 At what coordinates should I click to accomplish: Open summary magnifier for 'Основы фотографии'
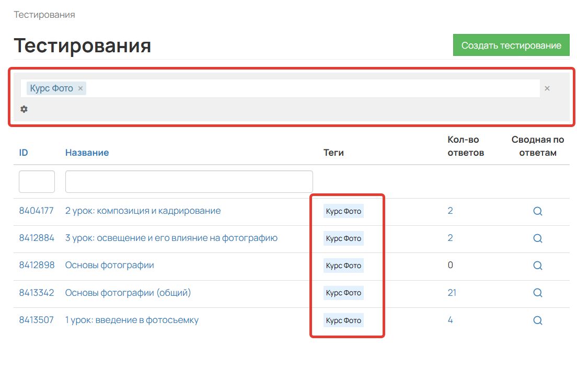tap(538, 266)
